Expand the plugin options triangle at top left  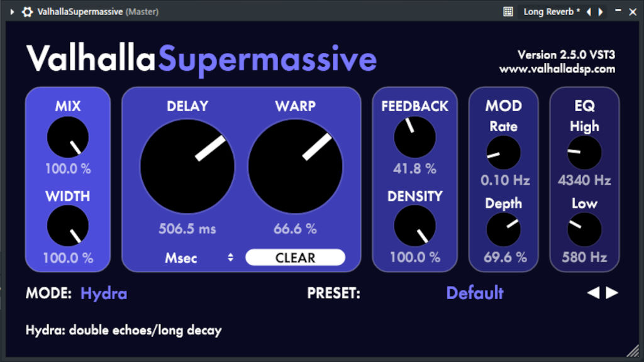[x=11, y=11]
